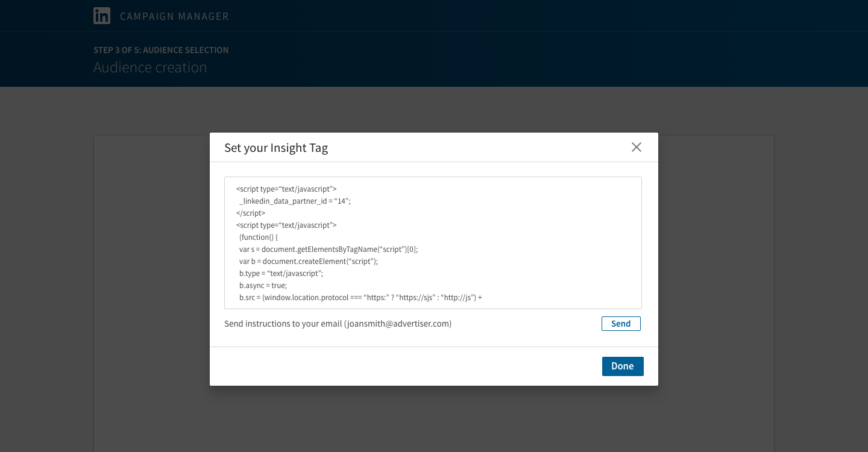The height and width of the screenshot is (452, 868).
Task: Click the document.createElement code line
Action: tap(307, 261)
